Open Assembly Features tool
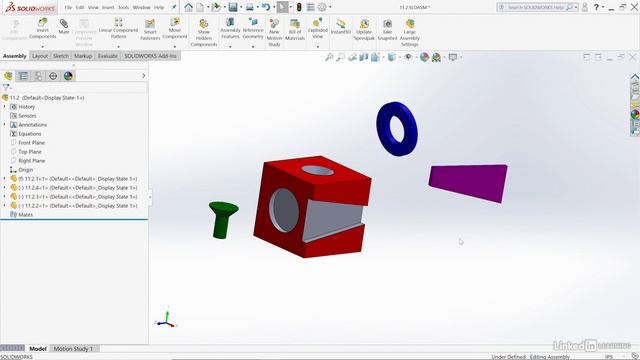The width and height of the screenshot is (640, 360). click(x=230, y=28)
